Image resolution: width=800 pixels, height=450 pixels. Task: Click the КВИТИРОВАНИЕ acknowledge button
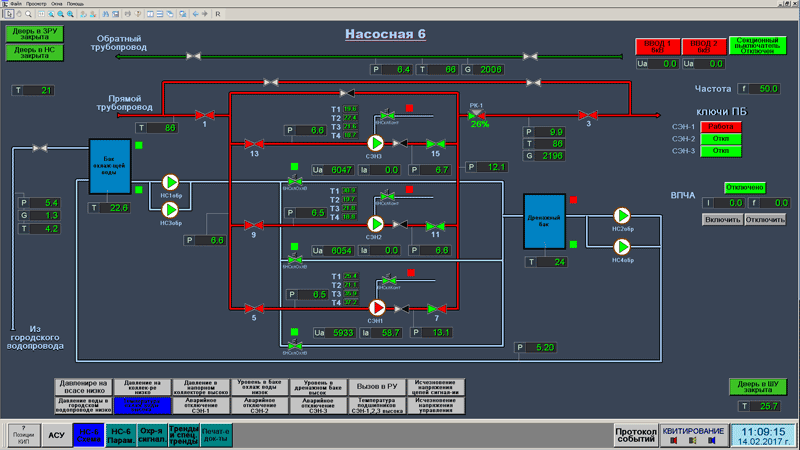(693, 435)
